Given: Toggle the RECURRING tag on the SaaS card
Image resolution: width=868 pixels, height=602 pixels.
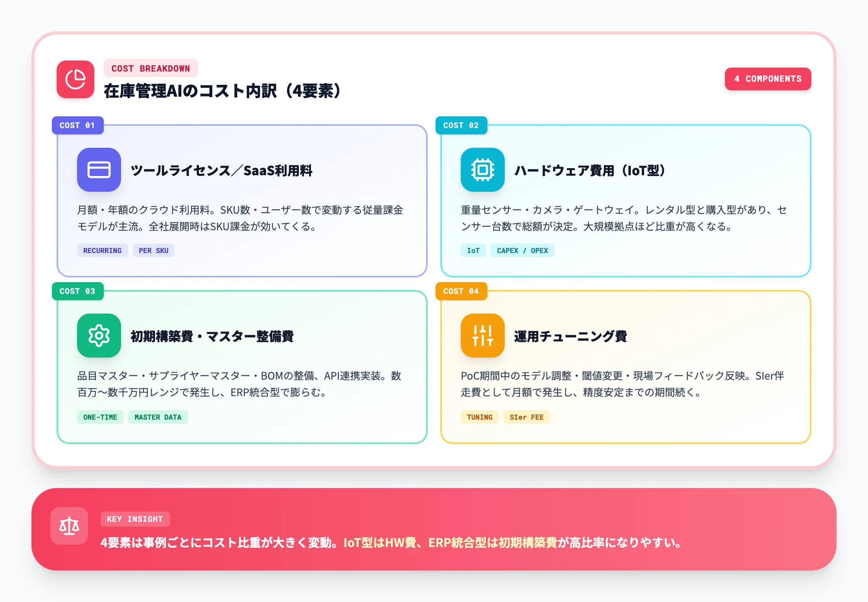Looking at the screenshot, I should click(102, 250).
